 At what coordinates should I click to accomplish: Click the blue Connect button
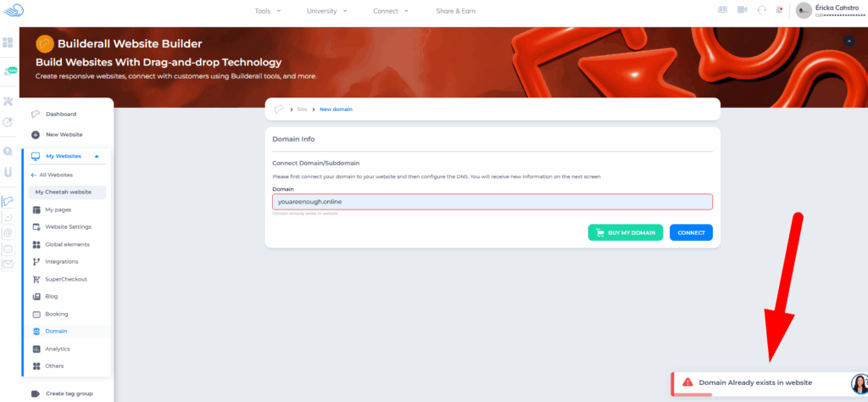tap(691, 232)
